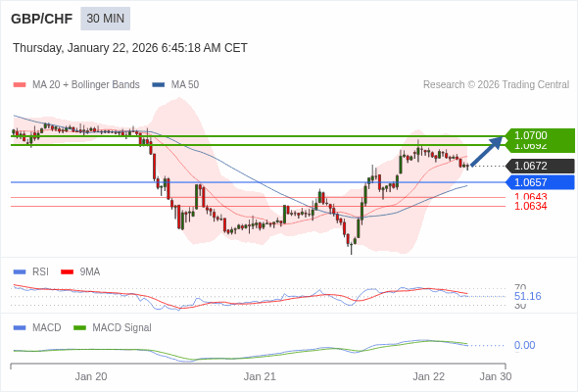Screen dimensions: 578x392
Task: Click the MACD value 0.00
Action: click(x=524, y=346)
